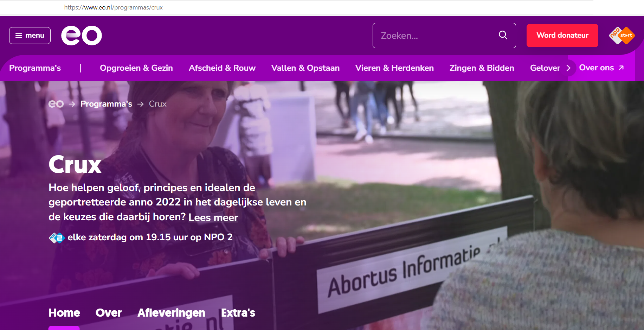This screenshot has width=644, height=330.
Task: Switch to the Afleveringen tab
Action: 171,313
